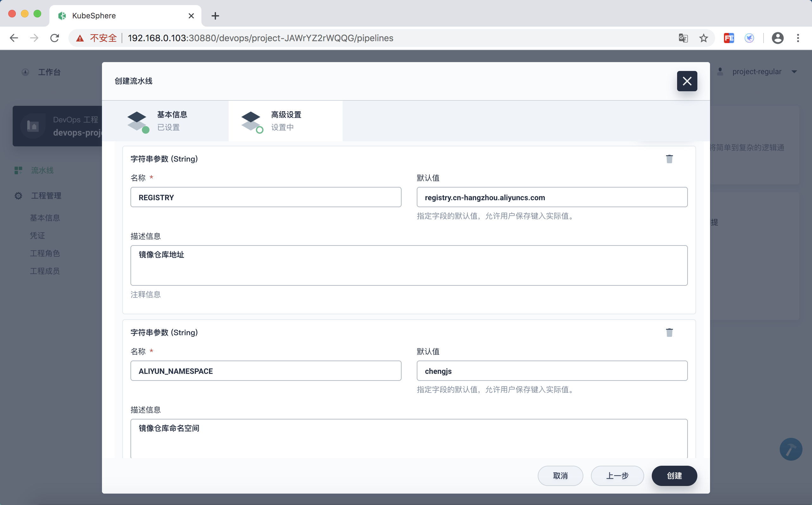Reload the KubeSphere page
Image resolution: width=812 pixels, height=505 pixels.
pyautogui.click(x=55, y=38)
